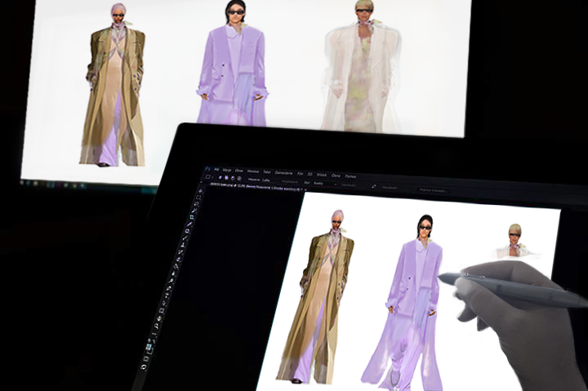Click the purple-suit model on tablet canvas

(x=405, y=304)
